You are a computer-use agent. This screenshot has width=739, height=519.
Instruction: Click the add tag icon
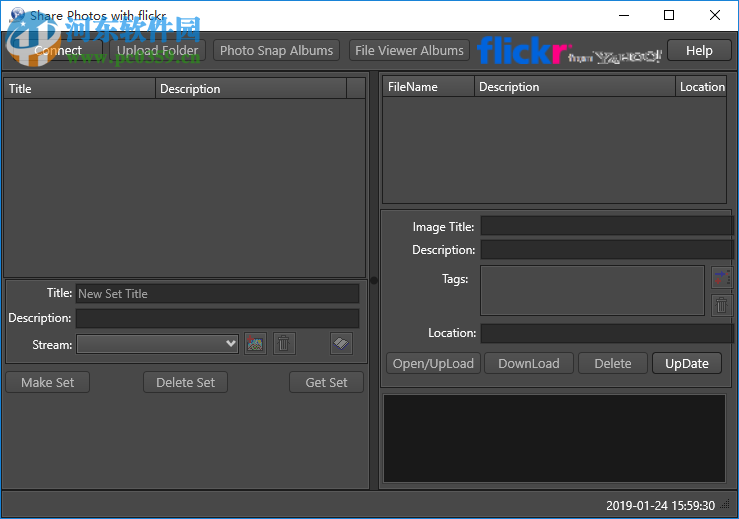[722, 277]
